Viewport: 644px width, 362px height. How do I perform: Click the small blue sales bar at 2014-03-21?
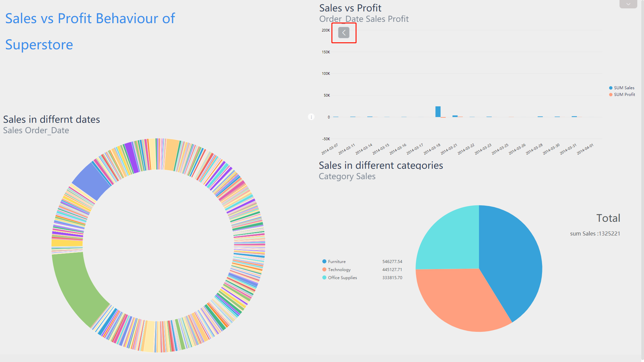455,116
